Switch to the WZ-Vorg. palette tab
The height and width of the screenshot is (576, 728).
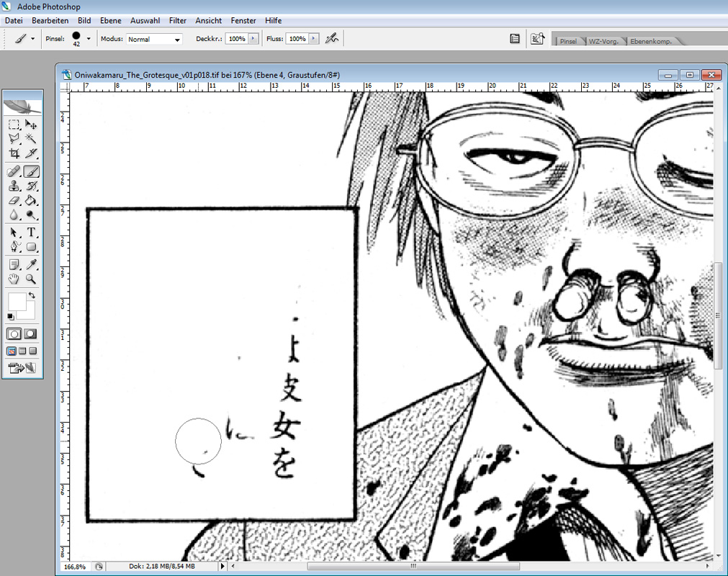[x=603, y=41]
